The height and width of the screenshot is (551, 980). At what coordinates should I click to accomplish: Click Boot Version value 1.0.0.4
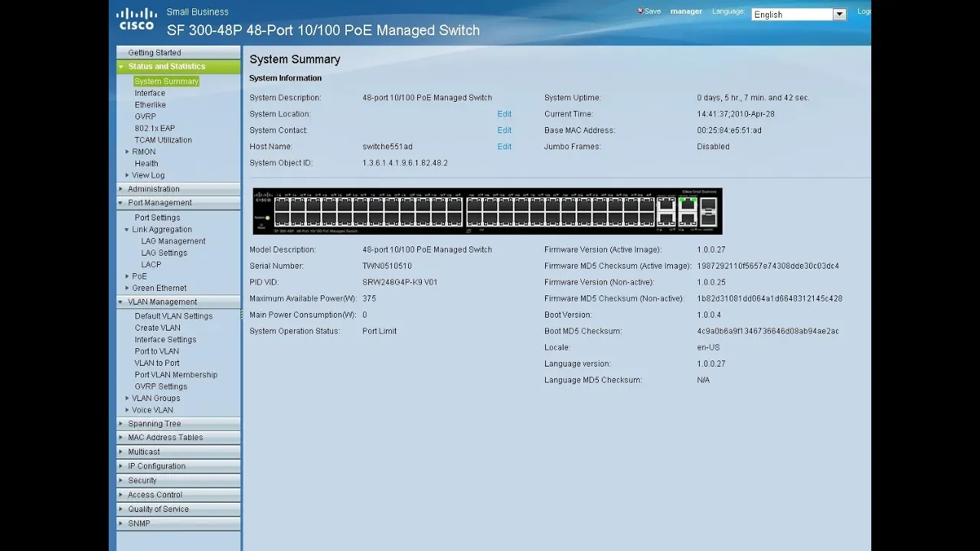pos(709,315)
